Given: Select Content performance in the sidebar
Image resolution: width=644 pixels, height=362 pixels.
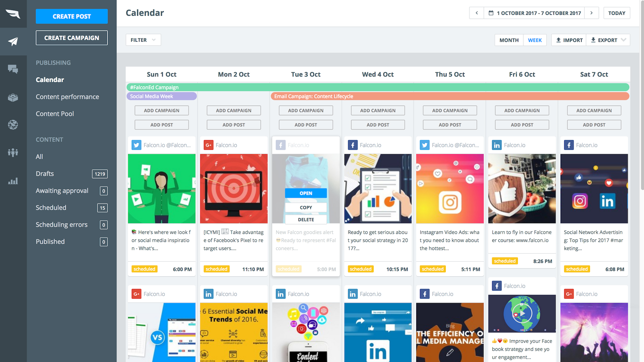Looking at the screenshot, I should [x=67, y=97].
